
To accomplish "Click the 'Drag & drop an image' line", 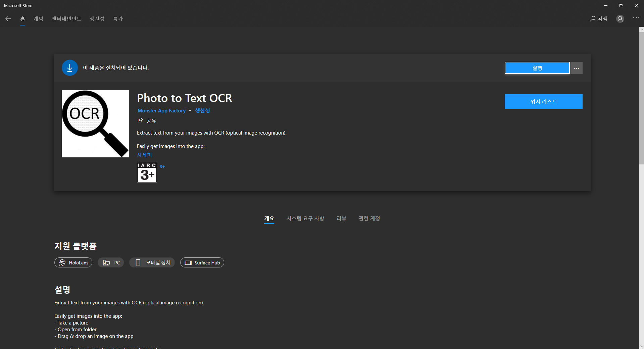I will click(x=94, y=336).
